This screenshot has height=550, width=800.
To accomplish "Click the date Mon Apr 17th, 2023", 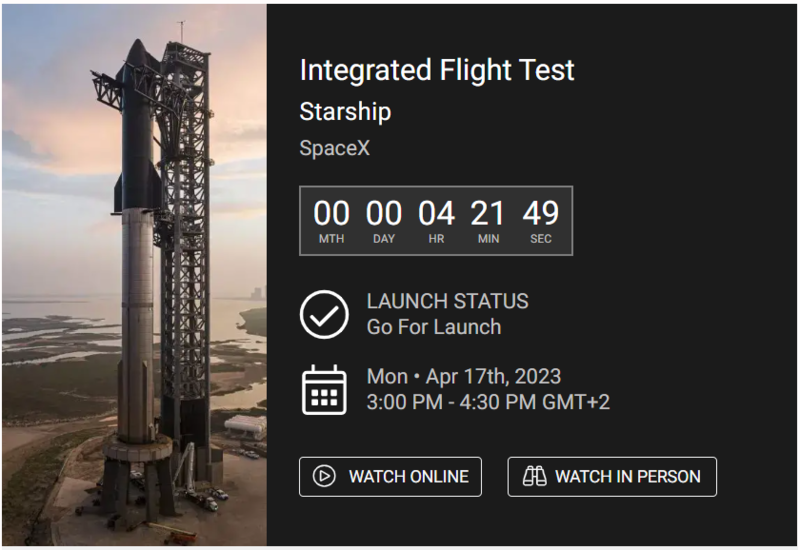I will tap(464, 377).
